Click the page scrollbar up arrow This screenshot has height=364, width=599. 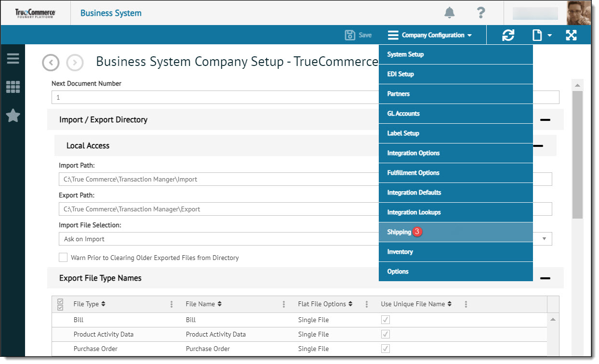577,85
